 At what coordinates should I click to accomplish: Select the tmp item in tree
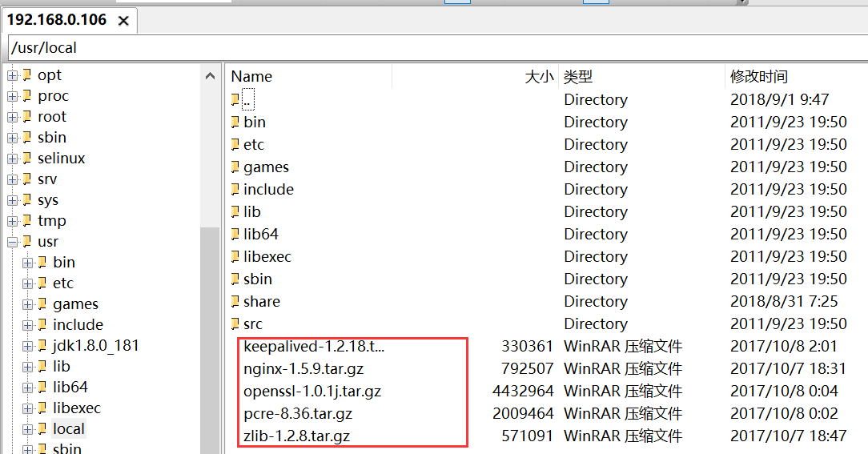[x=52, y=221]
